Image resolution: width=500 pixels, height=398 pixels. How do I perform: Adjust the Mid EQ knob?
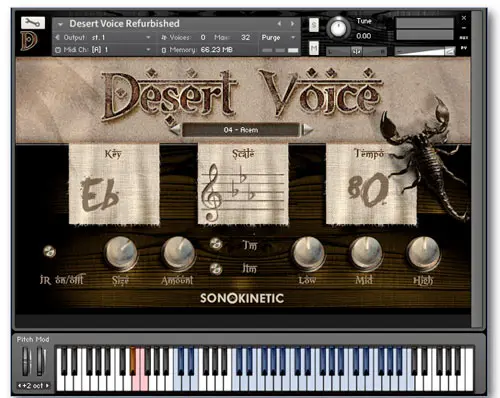(x=366, y=253)
